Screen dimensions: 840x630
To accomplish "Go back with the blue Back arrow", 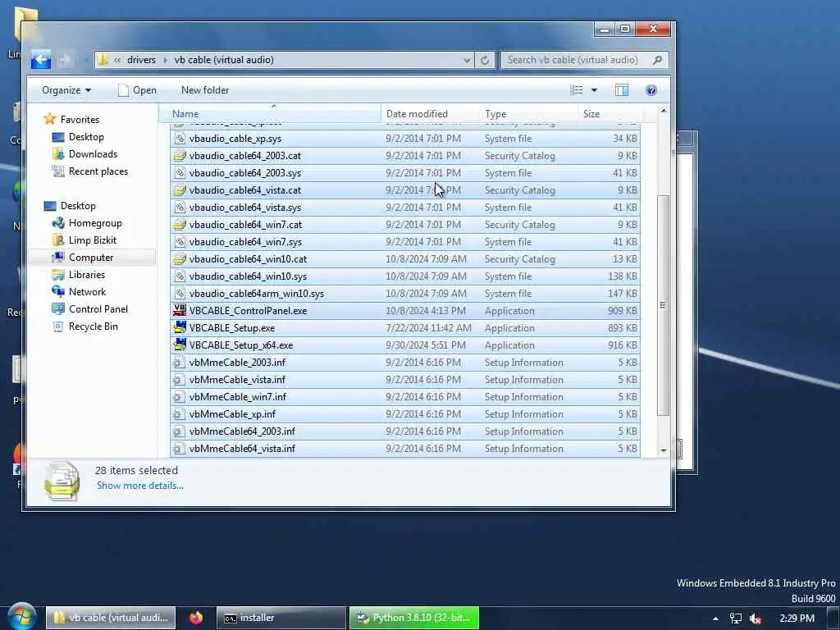I will (x=41, y=59).
